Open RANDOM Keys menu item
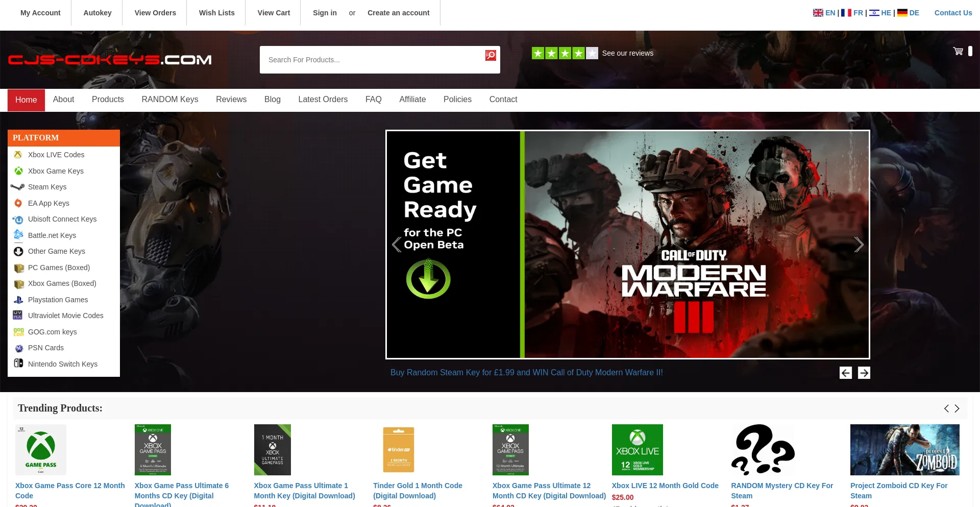The width and height of the screenshot is (980, 507). [170, 100]
